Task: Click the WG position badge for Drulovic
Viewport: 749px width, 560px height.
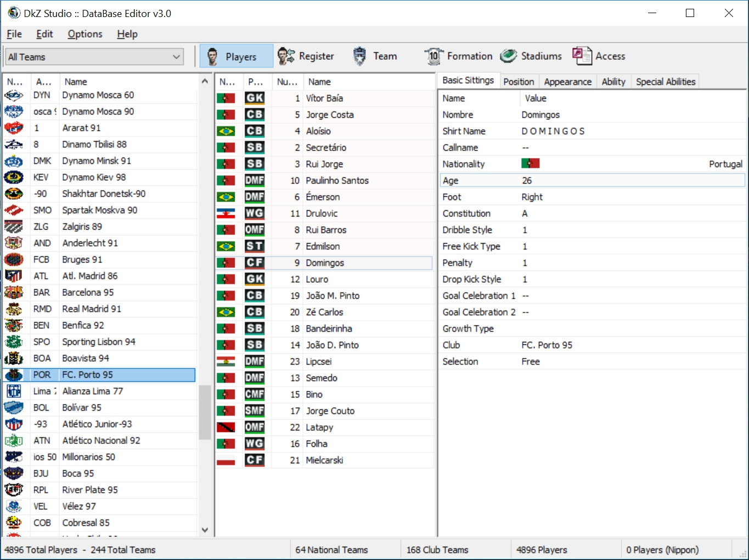Action: [255, 213]
